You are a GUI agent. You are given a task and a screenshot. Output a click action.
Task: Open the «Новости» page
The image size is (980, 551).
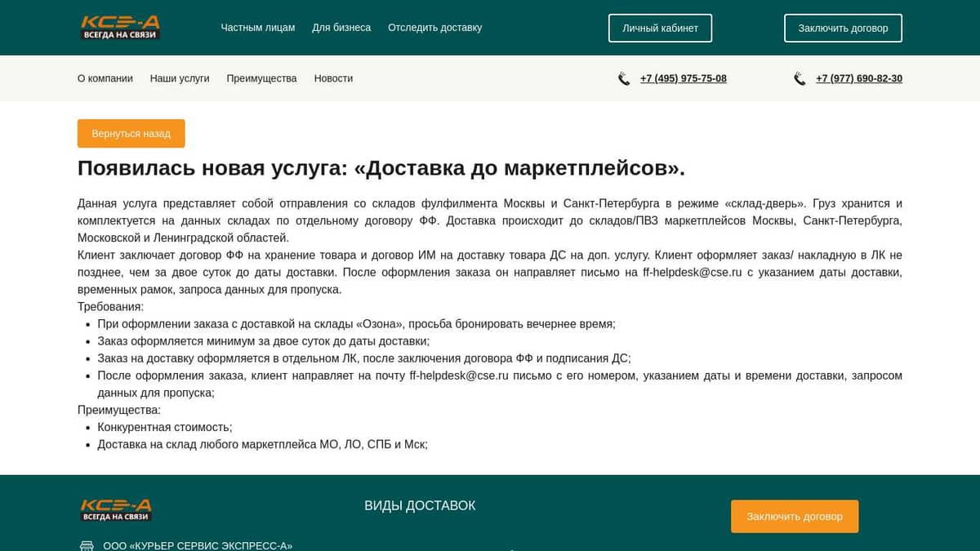[x=333, y=79]
